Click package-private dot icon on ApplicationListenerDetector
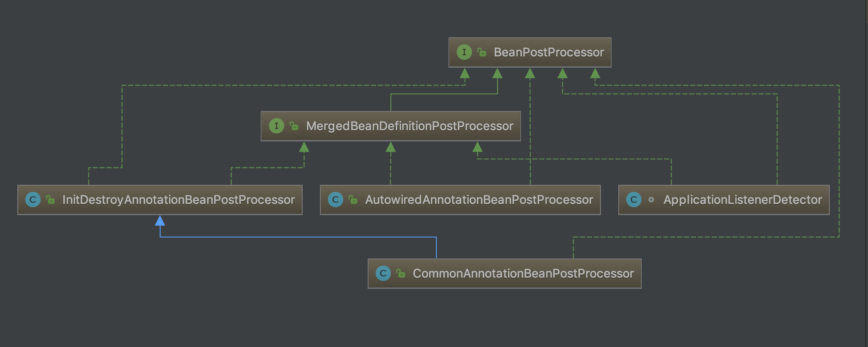The width and height of the screenshot is (868, 347). pyautogui.click(x=651, y=200)
